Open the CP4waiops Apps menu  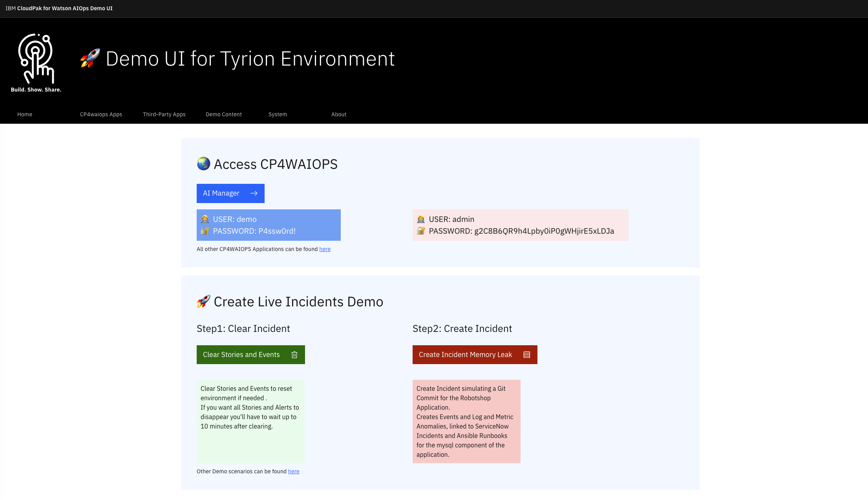click(101, 114)
